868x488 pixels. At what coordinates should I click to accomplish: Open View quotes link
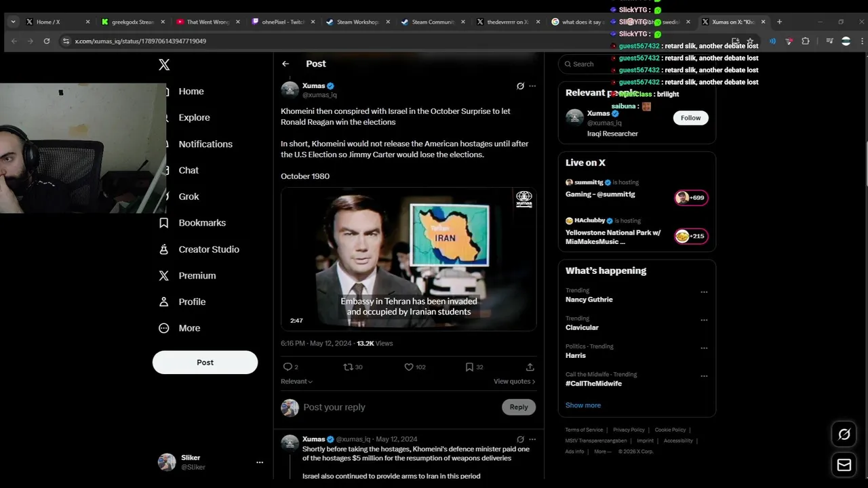[x=515, y=382]
